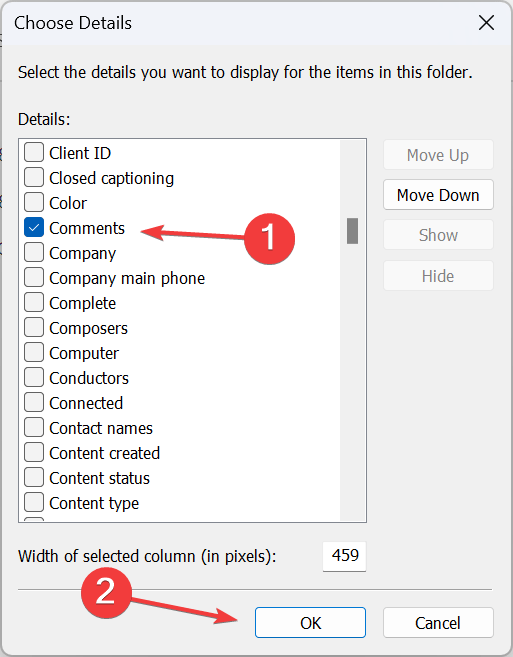The image size is (513, 657).
Task: Confirm with the OK button
Action: [x=310, y=623]
